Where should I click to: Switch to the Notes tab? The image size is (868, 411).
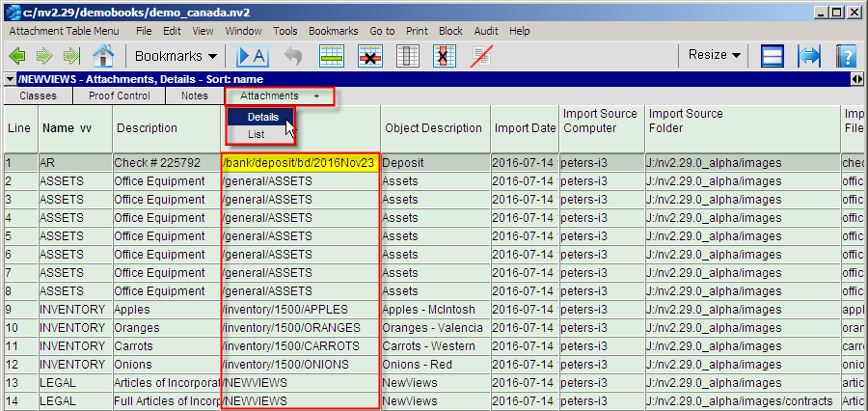click(x=195, y=96)
